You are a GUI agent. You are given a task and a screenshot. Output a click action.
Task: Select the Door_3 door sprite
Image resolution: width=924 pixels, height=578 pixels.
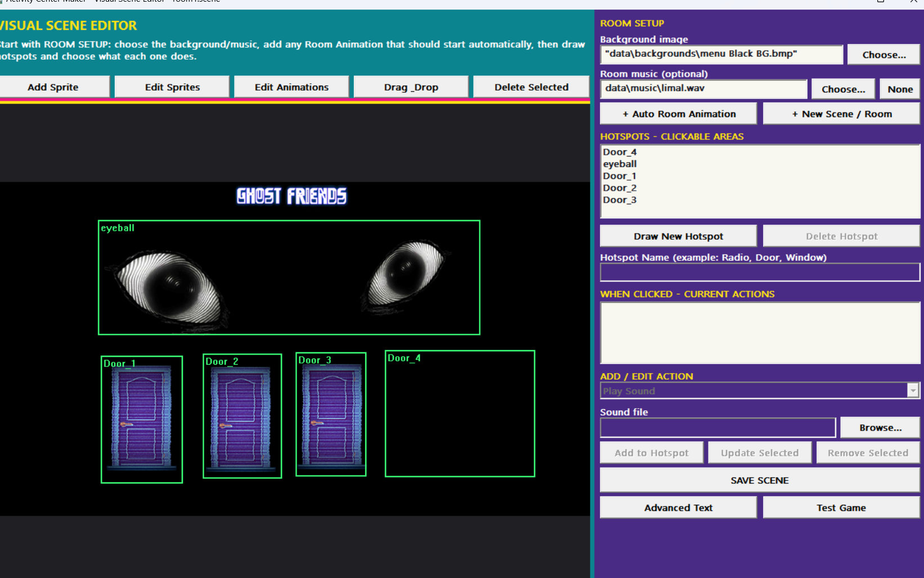(331, 415)
